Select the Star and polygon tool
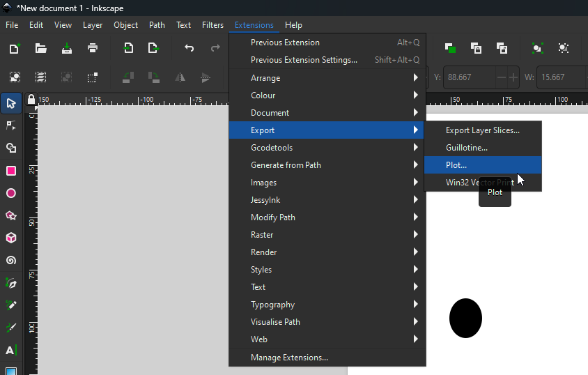The width and height of the screenshot is (588, 375). click(x=11, y=215)
